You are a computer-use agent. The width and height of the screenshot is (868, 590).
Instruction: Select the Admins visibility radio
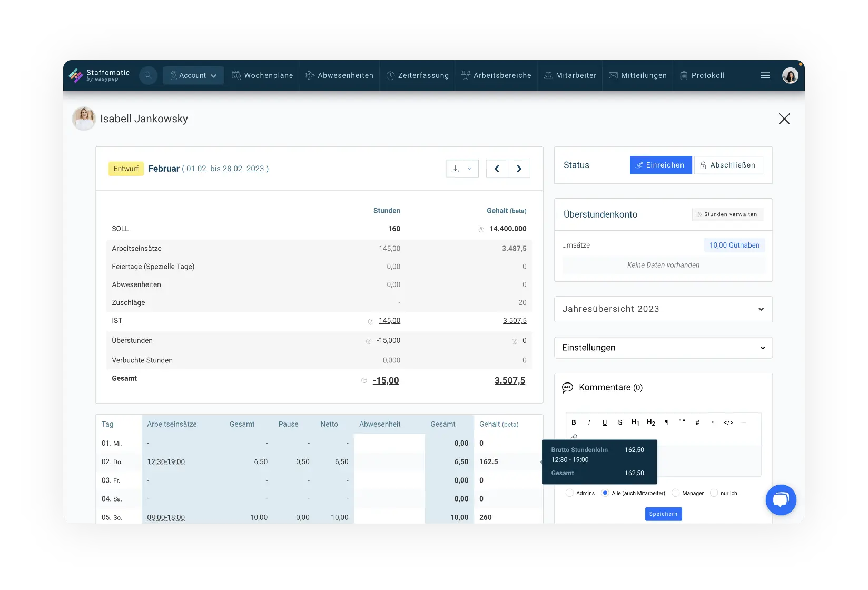(569, 493)
